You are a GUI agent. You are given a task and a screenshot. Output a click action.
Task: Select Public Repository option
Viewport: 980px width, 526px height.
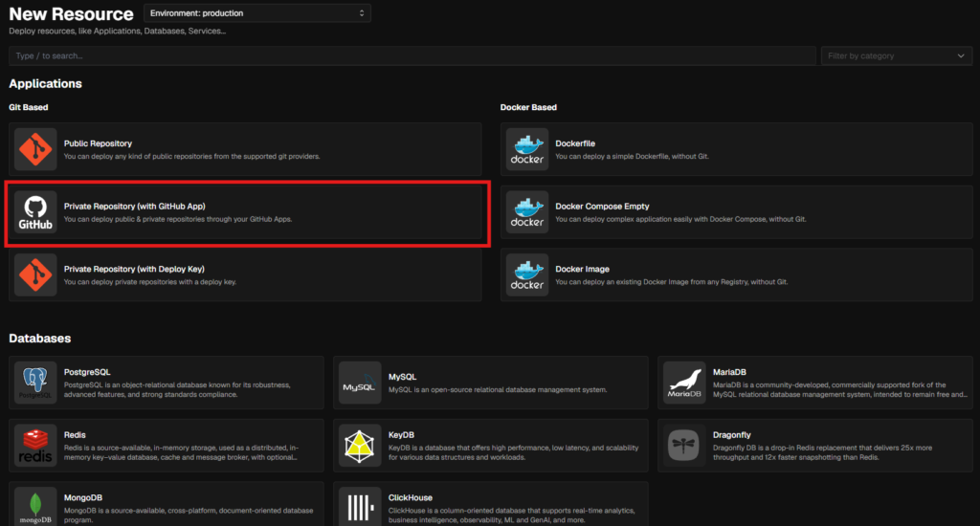pyautogui.click(x=245, y=149)
